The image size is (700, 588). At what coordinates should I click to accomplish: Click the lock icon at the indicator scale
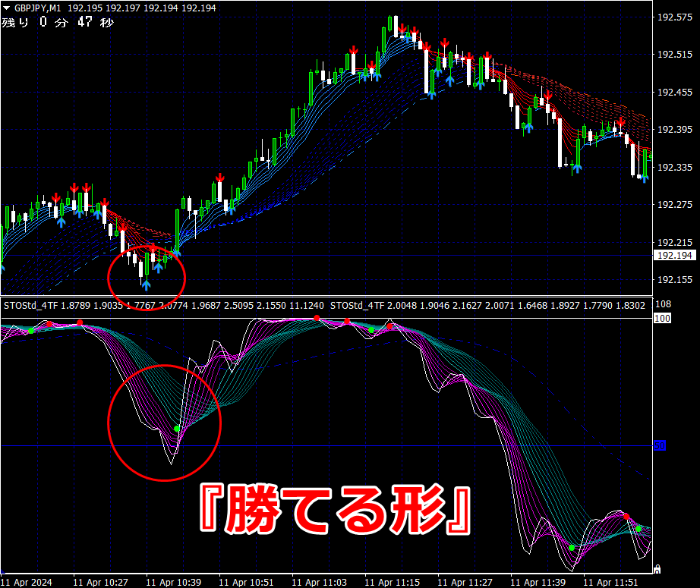click(x=657, y=569)
